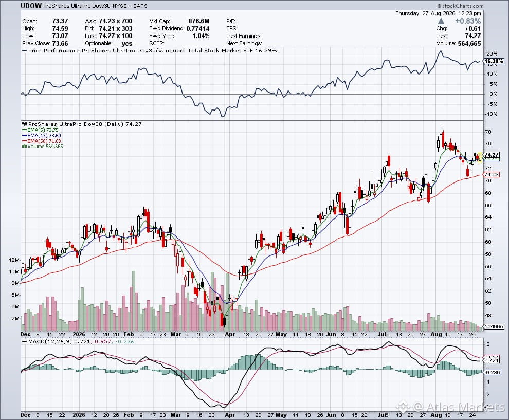
Task: Click the 20% label on the performance scale
Action: click(492, 54)
